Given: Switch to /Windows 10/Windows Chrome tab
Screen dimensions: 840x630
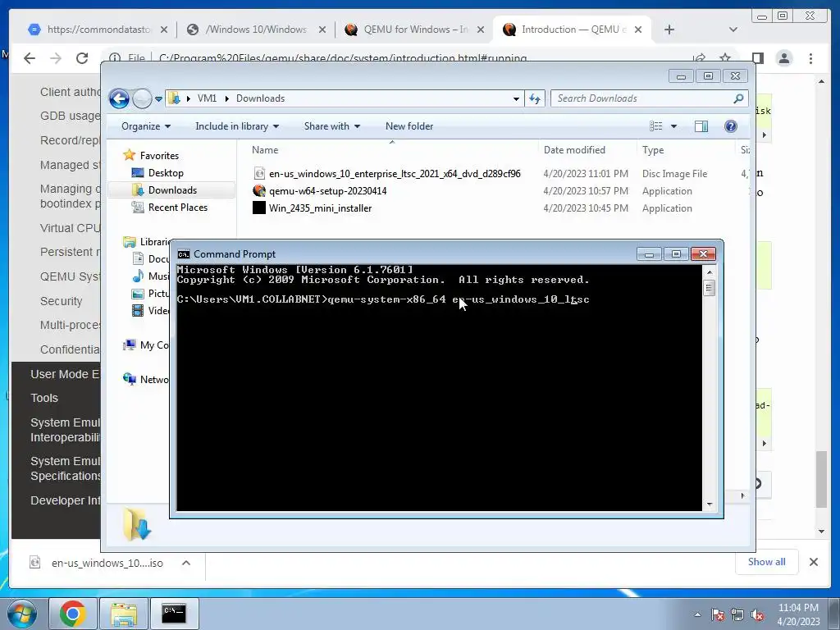Looking at the screenshot, I should pyautogui.click(x=256, y=30).
